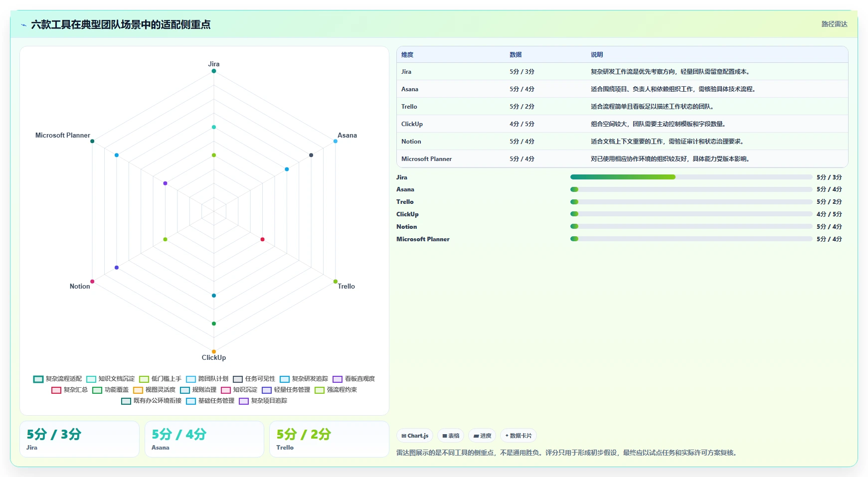
Task: Toggle the 基础任务管理 legend entry
Action: click(x=210, y=401)
